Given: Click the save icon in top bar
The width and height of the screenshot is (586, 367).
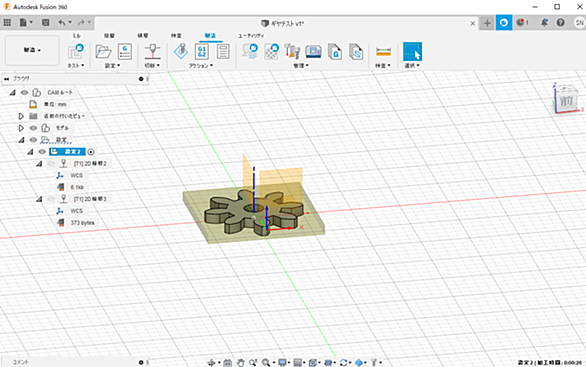Looking at the screenshot, I should [46, 23].
